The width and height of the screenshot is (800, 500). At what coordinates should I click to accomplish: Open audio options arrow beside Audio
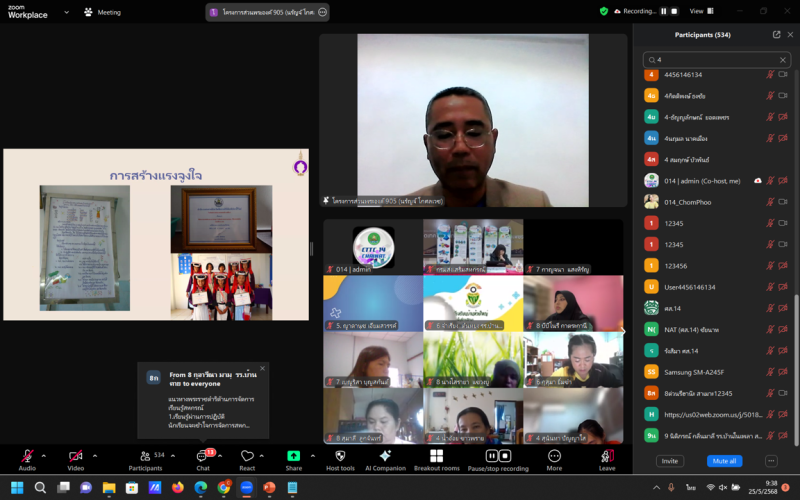click(x=43, y=456)
